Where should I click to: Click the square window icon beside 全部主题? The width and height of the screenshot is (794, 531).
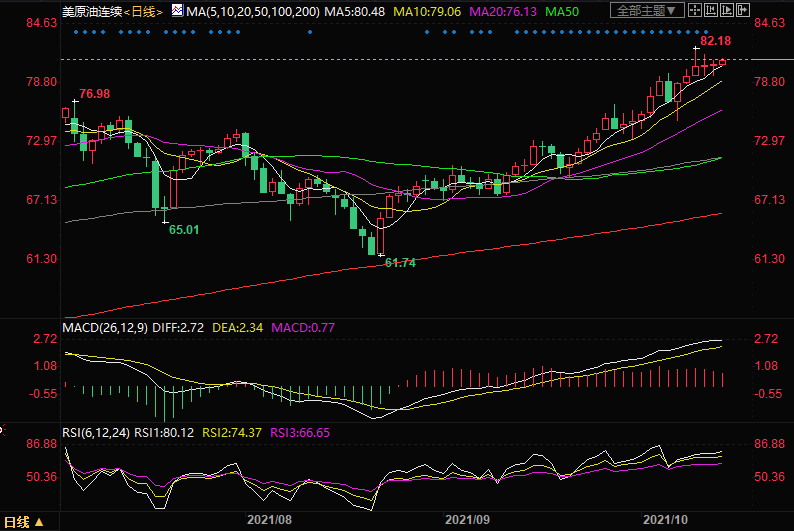click(693, 11)
